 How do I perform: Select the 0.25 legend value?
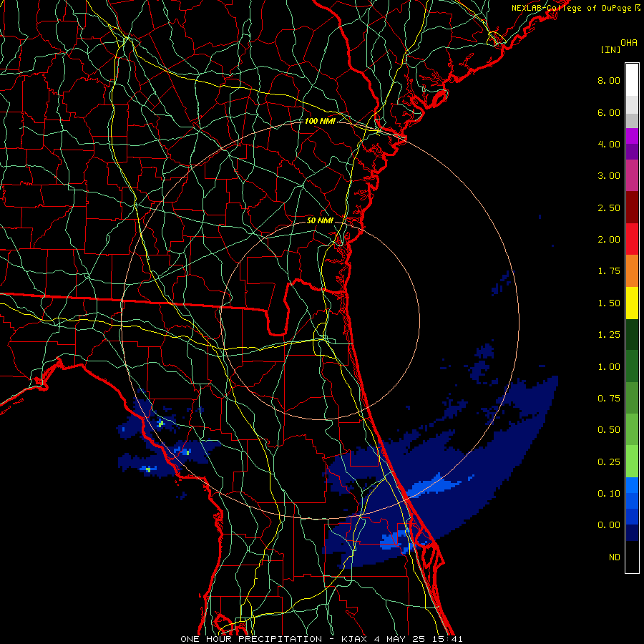[x=609, y=462]
